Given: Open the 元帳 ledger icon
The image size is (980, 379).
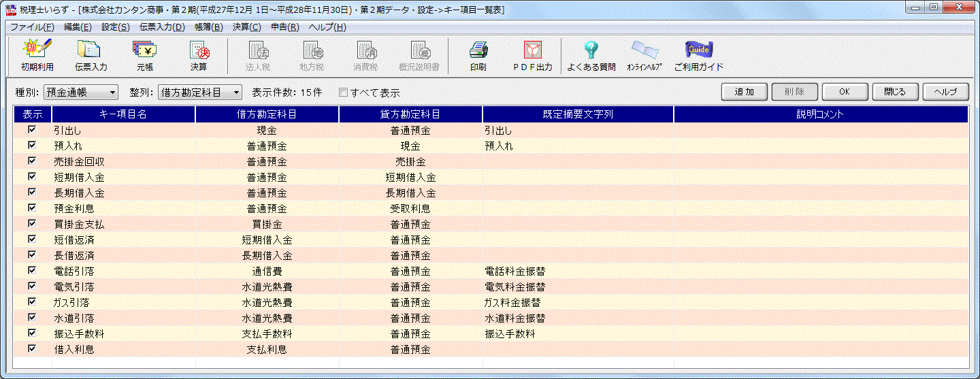Looking at the screenshot, I should click(144, 55).
